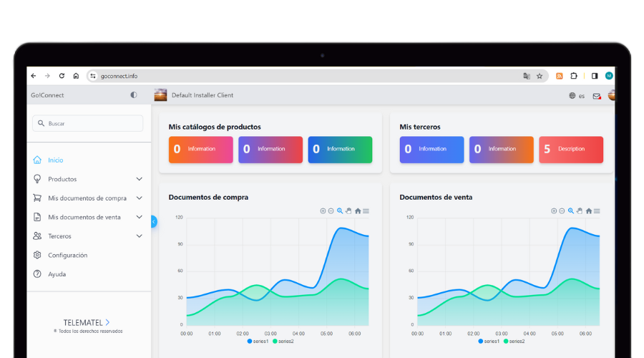Open site info icon in address bar
Image resolution: width=644 pixels, height=358 pixels.
coord(93,76)
